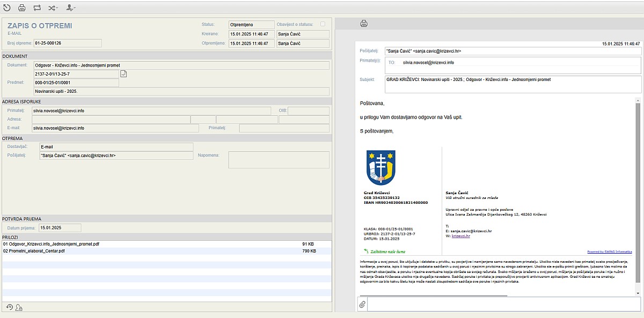Toggle the Obavijest o statusu checkbox

tap(323, 24)
